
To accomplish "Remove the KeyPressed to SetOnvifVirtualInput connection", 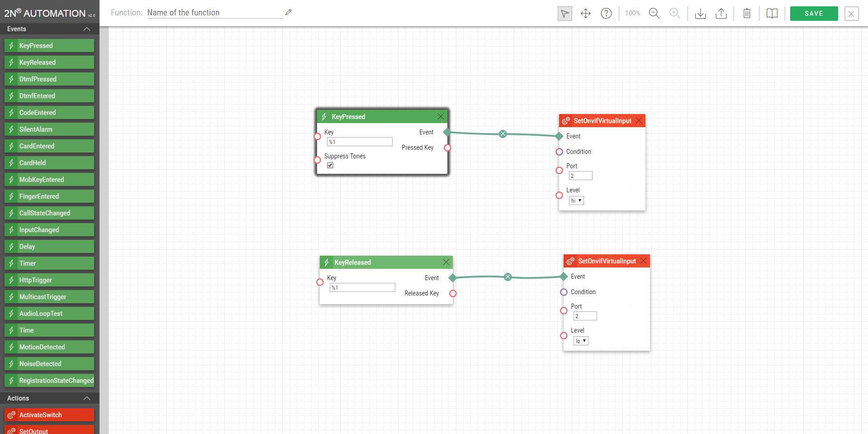I will (x=503, y=134).
